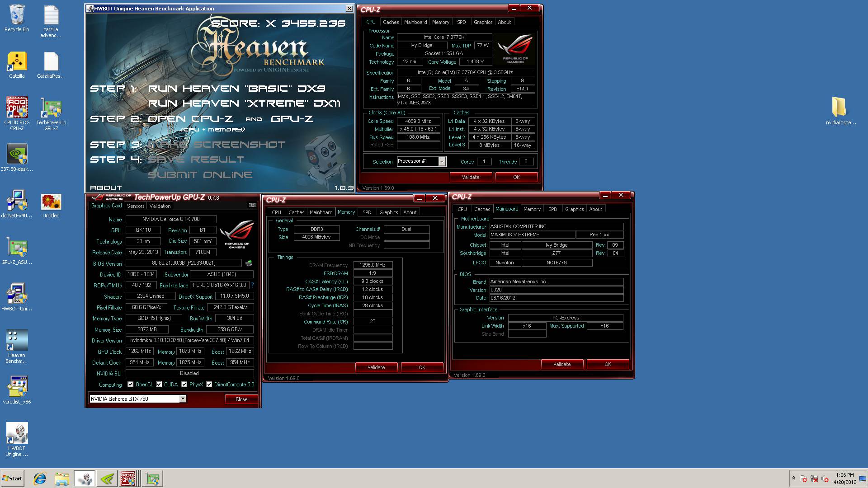Image resolution: width=868 pixels, height=488 pixels.
Task: Select the dotNetFx40... installer icon
Action: pyautogui.click(x=17, y=204)
